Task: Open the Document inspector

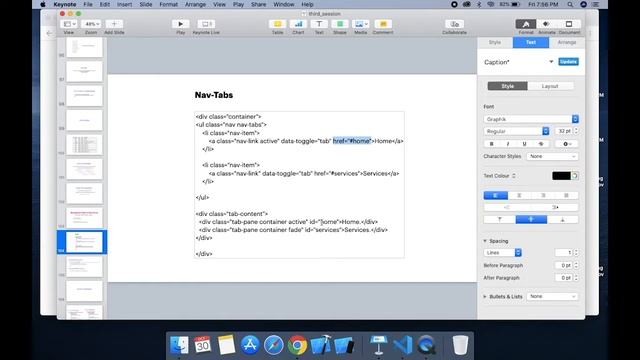Action: tap(569, 24)
